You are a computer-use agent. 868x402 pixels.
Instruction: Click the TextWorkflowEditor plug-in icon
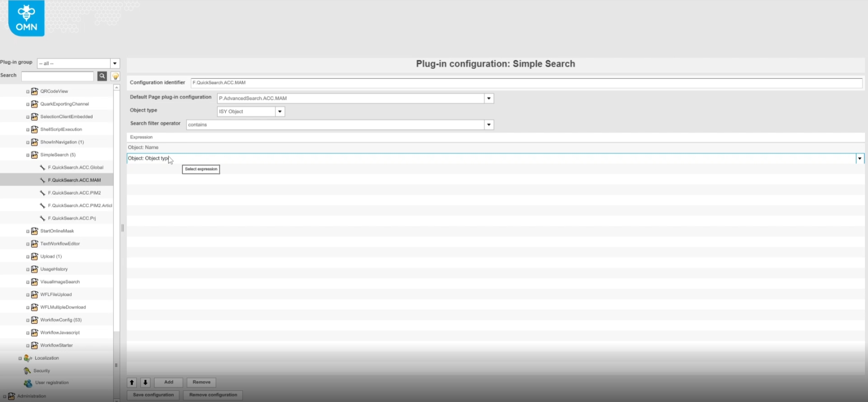point(34,244)
